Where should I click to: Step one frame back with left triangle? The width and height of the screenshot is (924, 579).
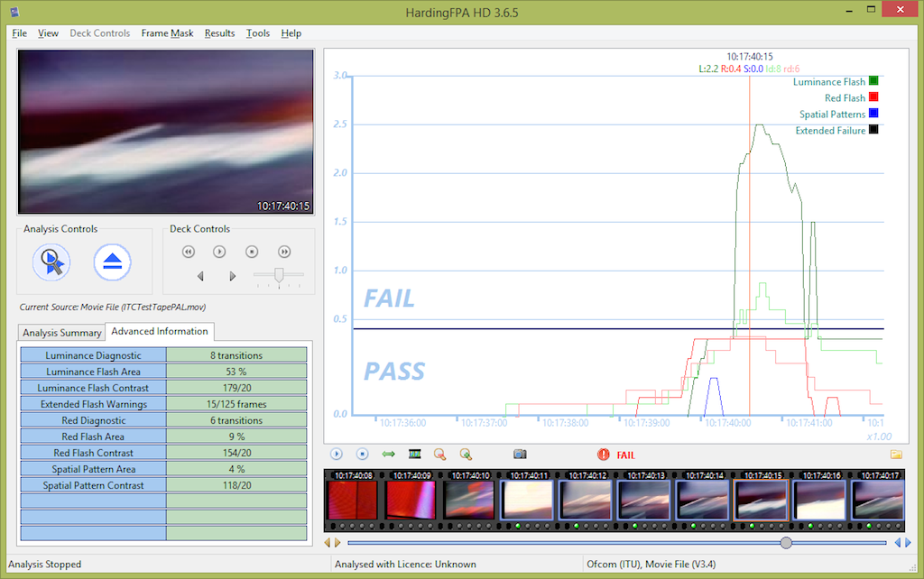(200, 276)
